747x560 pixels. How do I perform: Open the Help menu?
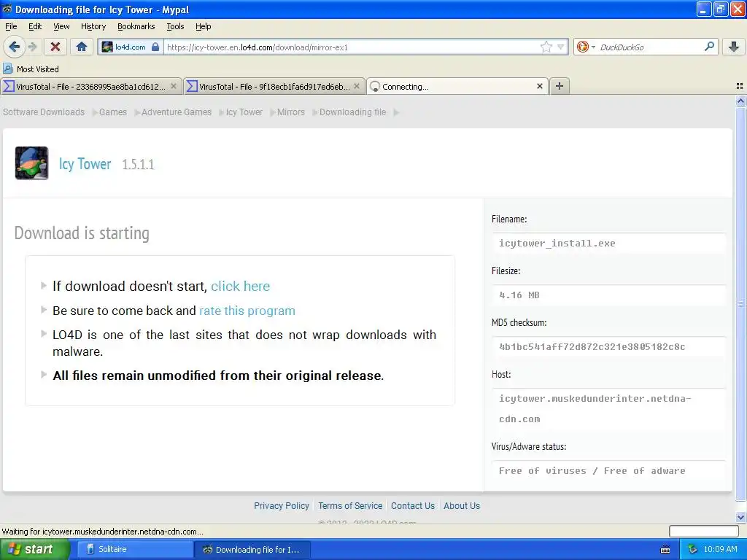pyautogui.click(x=204, y=26)
